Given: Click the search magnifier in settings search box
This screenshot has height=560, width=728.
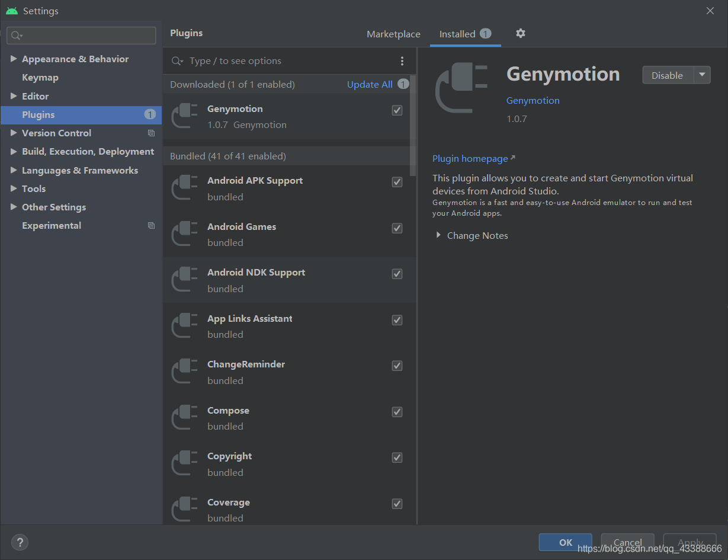Looking at the screenshot, I should click(x=16, y=36).
